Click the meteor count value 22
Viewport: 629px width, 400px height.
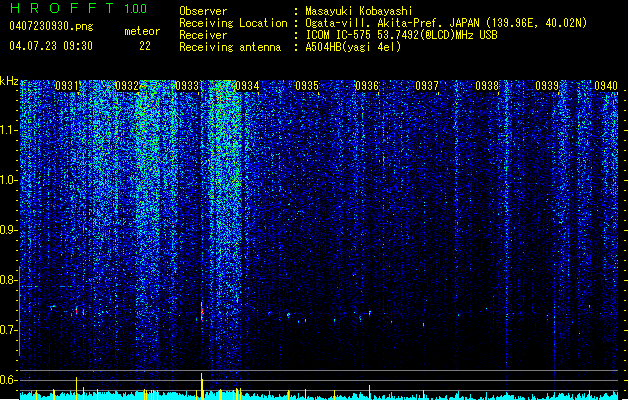pos(145,46)
